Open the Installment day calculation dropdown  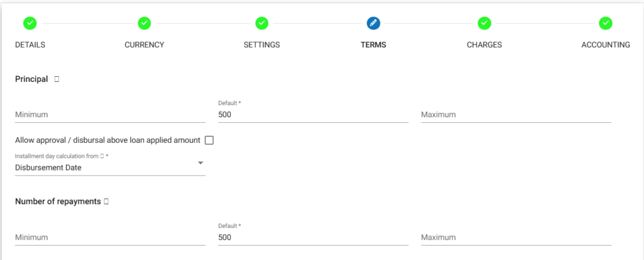[110, 167]
